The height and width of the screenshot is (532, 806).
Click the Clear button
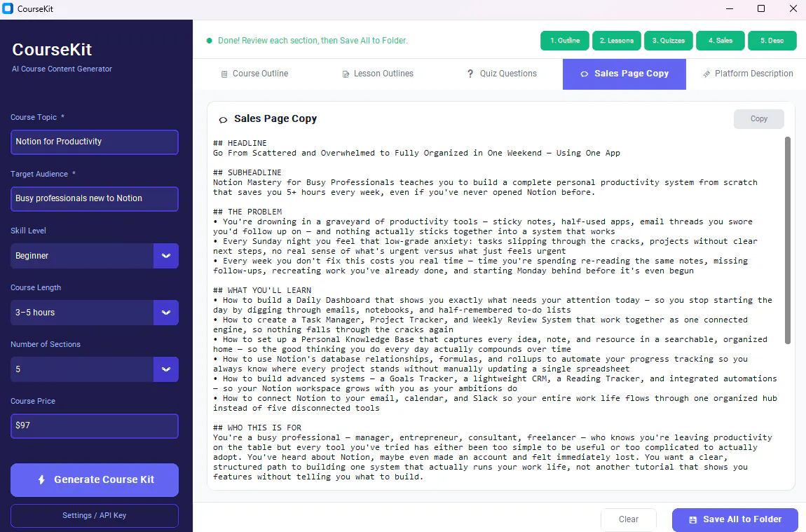click(628, 519)
